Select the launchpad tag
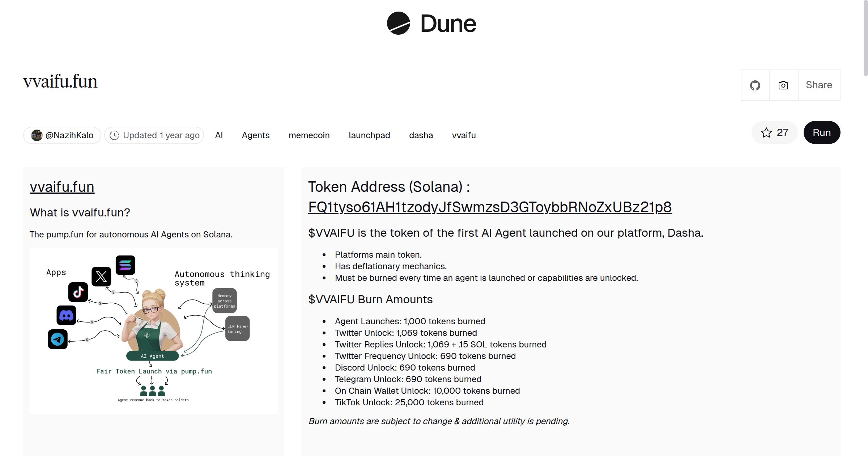Screen dimensions: 868x456 tap(369, 135)
